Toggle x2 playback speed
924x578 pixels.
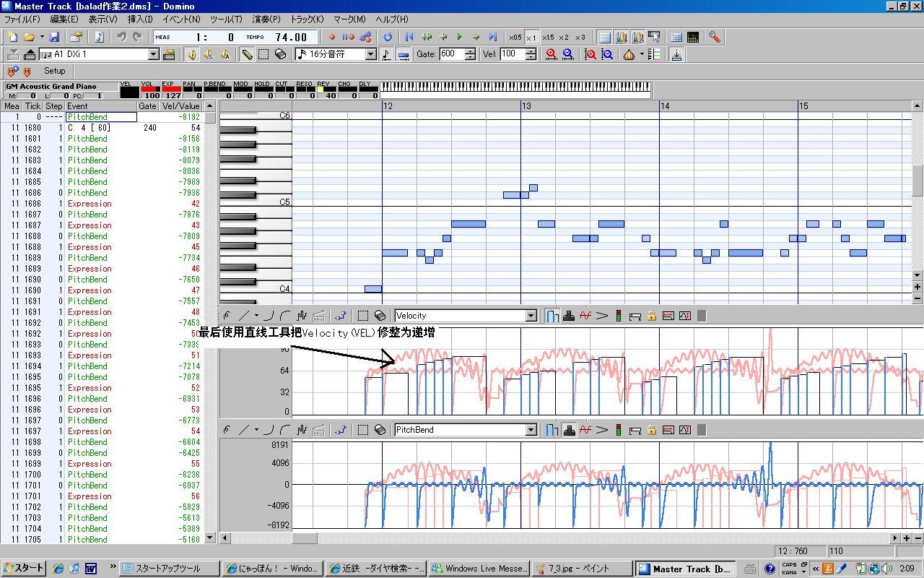(563, 37)
